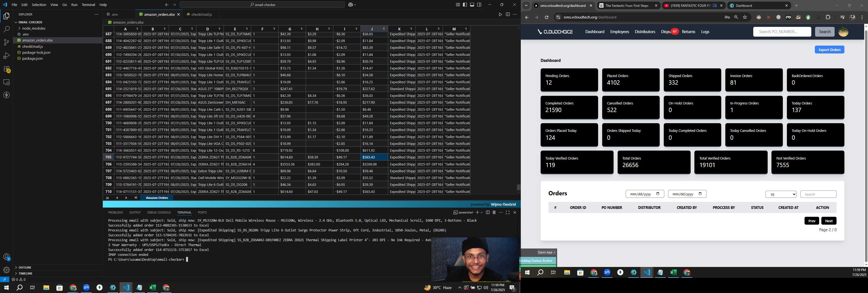Jump to last sheet in spreadsheet navigator

pos(136,198)
